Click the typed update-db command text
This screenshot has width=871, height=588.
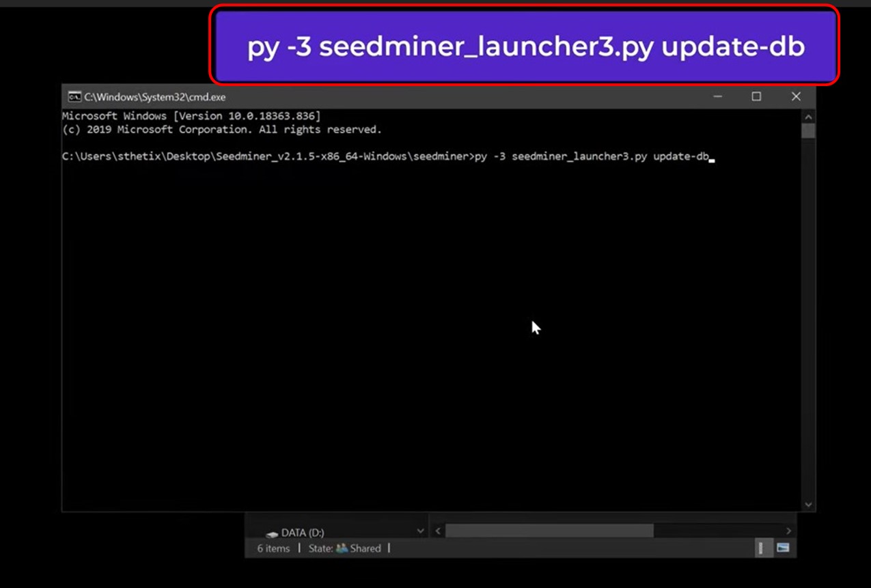tap(592, 157)
